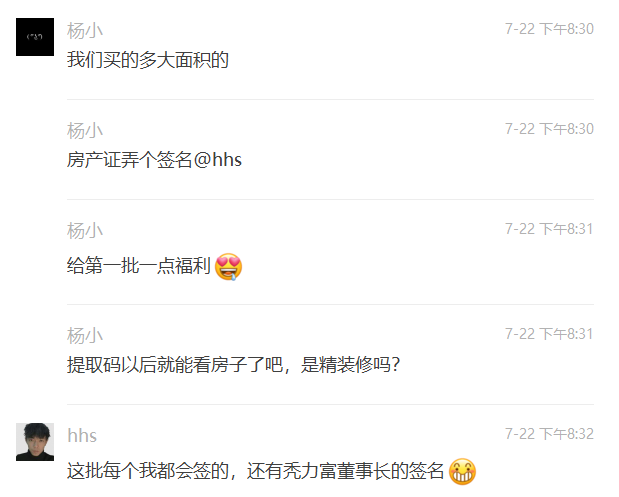
Task: Select hhs's message about 董事长的签名
Action: (x=272, y=471)
